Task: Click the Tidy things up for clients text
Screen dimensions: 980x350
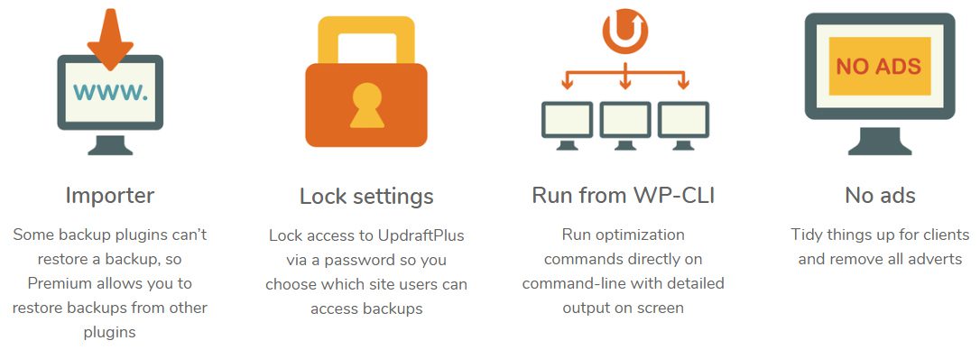Action: point(880,247)
